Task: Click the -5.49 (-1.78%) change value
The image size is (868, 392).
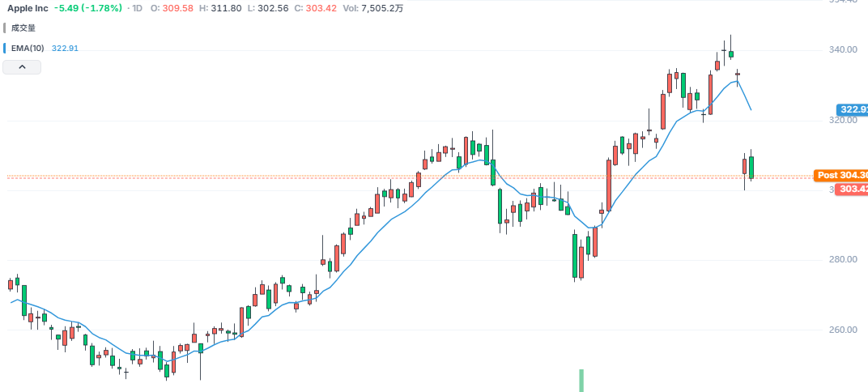Action: pyautogui.click(x=88, y=9)
